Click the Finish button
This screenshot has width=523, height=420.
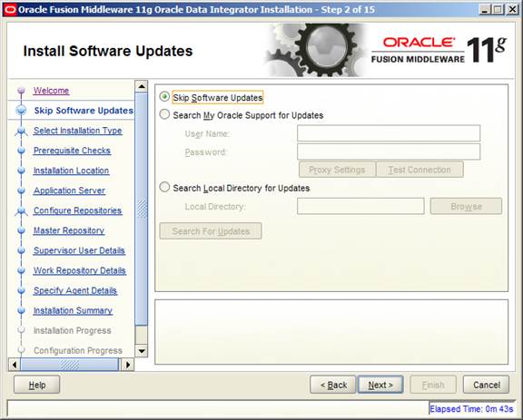(433, 385)
